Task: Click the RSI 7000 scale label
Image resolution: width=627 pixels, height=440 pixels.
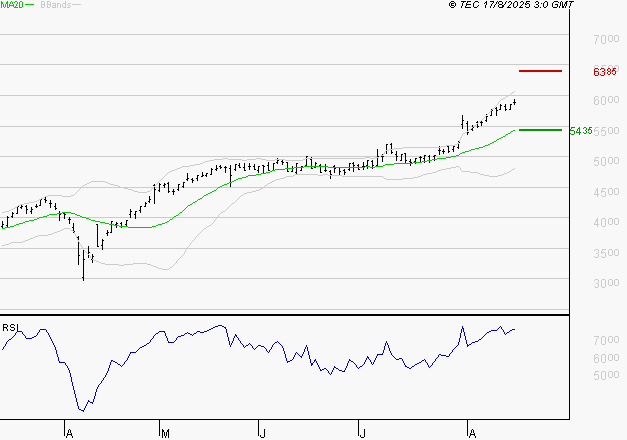Action: 606,341
